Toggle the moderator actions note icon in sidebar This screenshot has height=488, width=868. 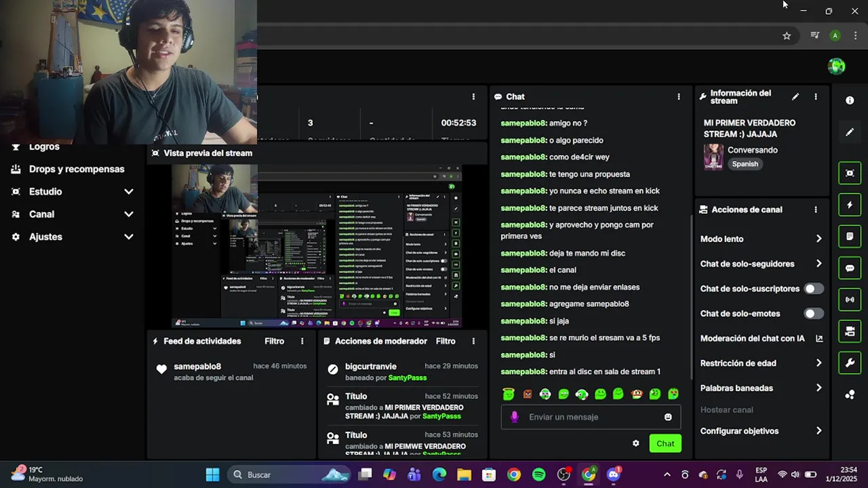tap(850, 237)
